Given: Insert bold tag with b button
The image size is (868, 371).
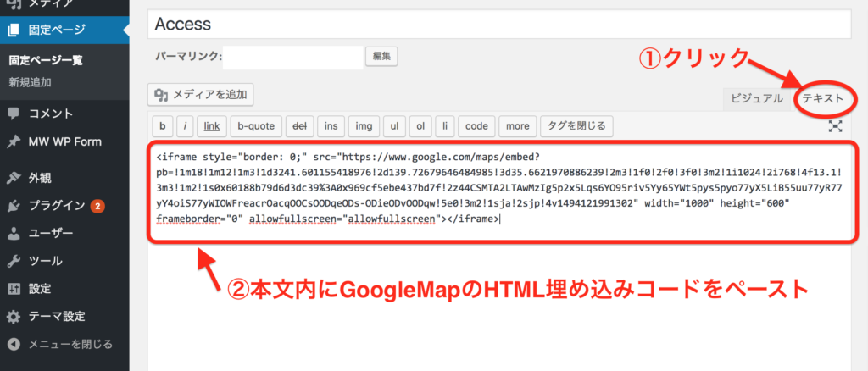Looking at the screenshot, I should tap(162, 126).
